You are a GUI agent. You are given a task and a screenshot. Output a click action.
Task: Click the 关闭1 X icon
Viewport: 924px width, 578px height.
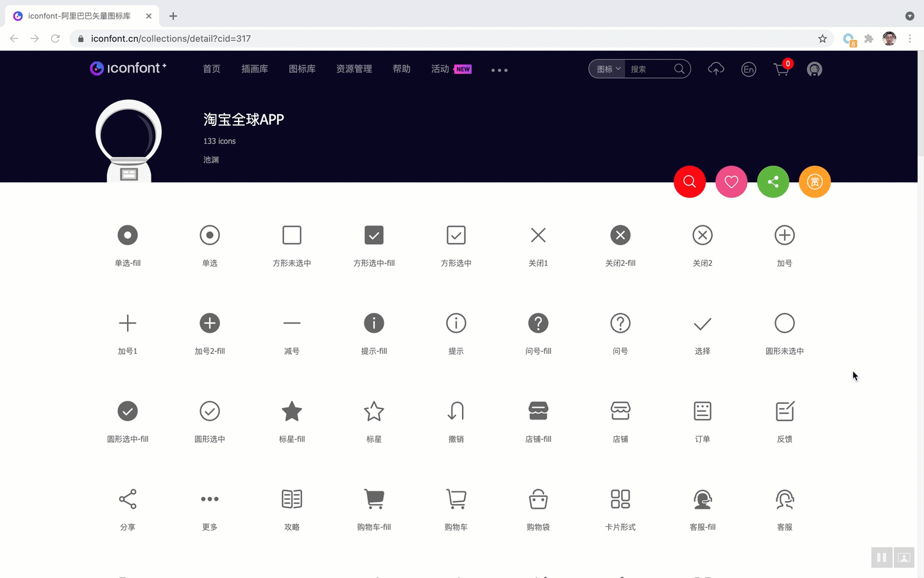538,235
